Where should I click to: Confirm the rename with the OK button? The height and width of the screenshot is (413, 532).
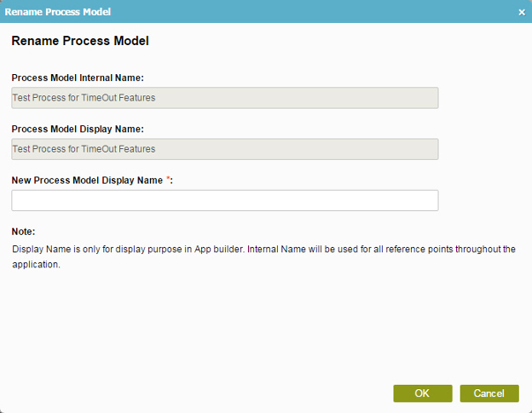(422, 393)
